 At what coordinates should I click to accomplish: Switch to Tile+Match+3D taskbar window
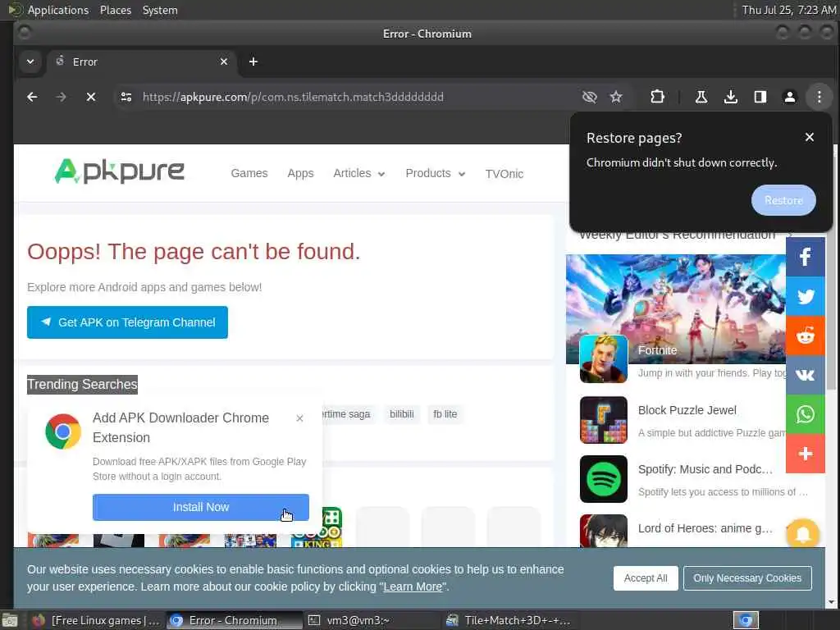click(509, 620)
